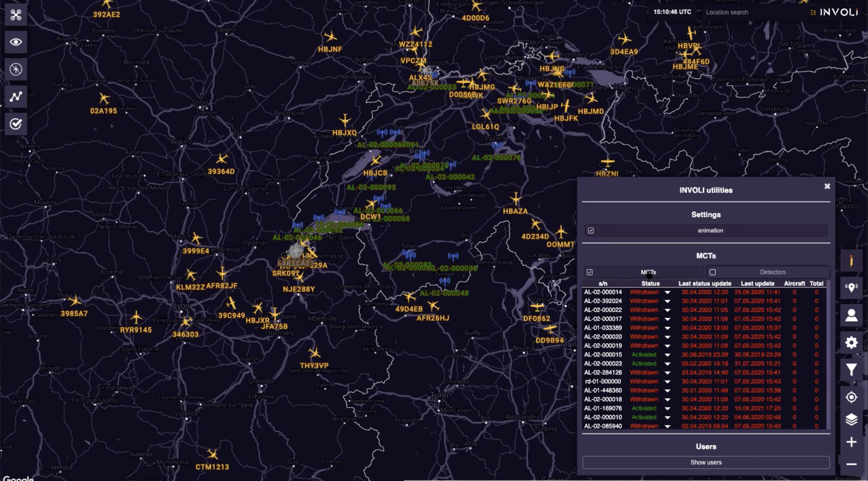Enable the animation setting checkbox
Screen dimensions: 868x481
click(x=591, y=230)
